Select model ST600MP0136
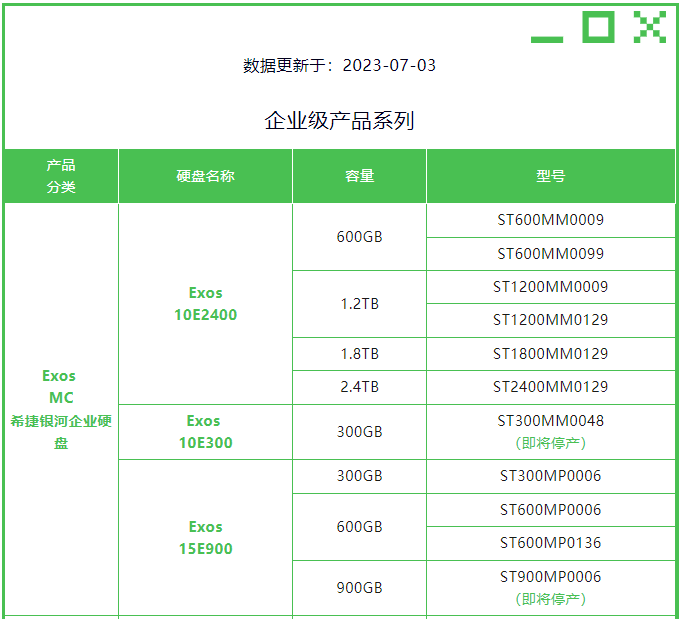Screen dimensions: 681x619 pyautogui.click(x=550, y=543)
